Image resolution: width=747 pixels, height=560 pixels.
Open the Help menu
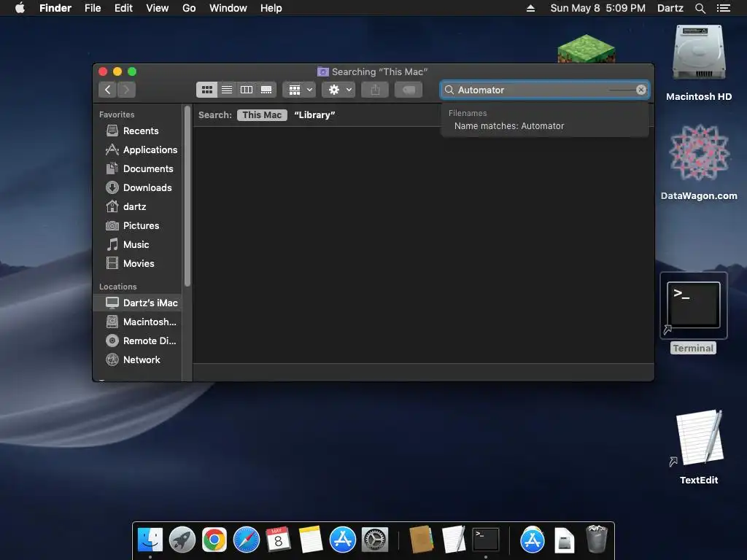point(271,8)
